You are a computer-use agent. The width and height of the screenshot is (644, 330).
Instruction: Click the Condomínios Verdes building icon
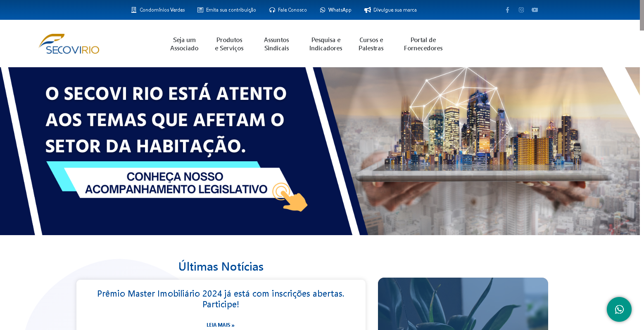(x=134, y=10)
